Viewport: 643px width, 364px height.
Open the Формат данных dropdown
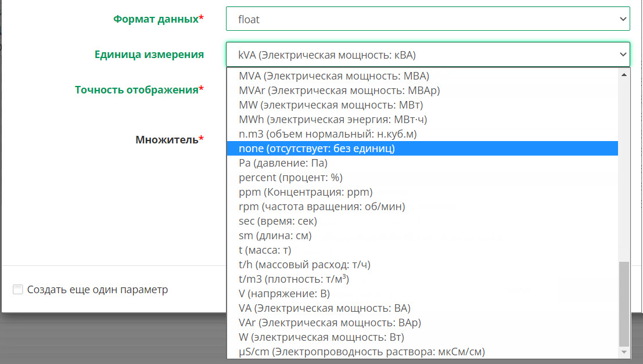tap(428, 18)
